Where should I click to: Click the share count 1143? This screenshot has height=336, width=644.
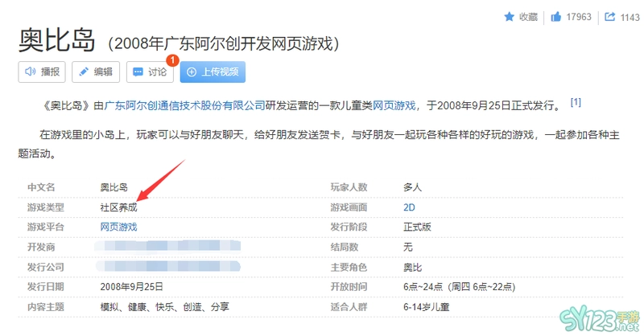click(x=630, y=17)
